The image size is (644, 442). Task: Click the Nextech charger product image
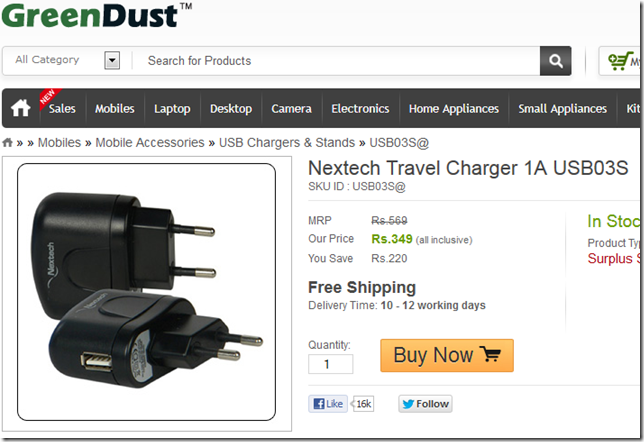[146, 292]
